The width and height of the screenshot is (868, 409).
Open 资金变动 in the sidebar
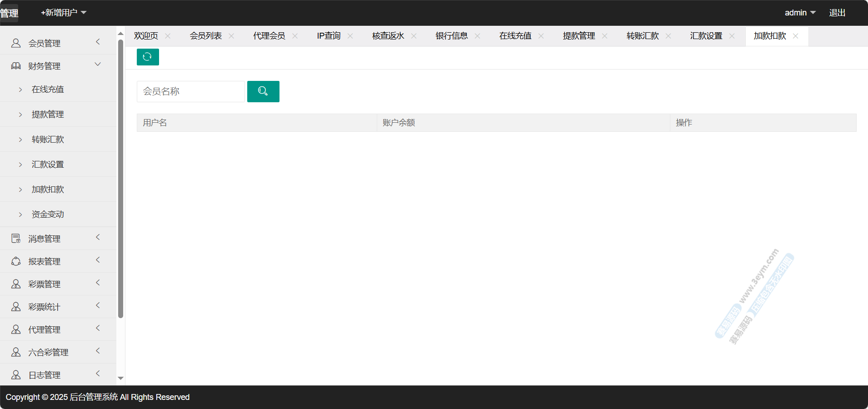click(x=48, y=214)
